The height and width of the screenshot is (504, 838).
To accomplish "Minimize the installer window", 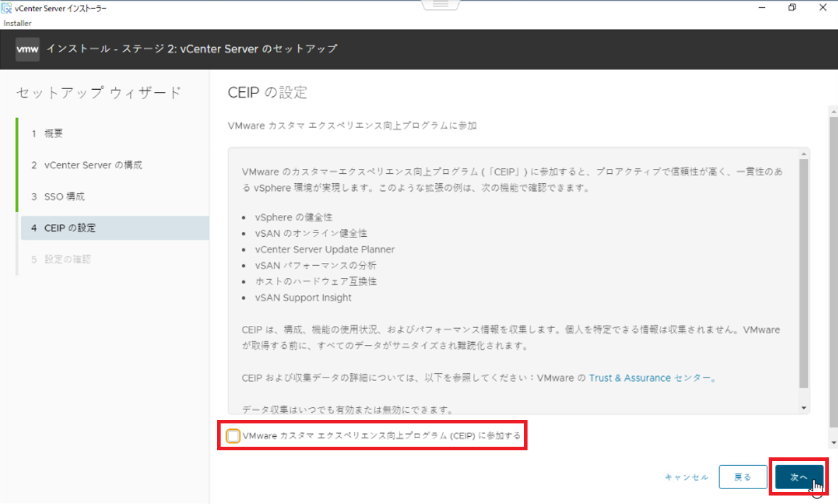I will coord(762,8).
